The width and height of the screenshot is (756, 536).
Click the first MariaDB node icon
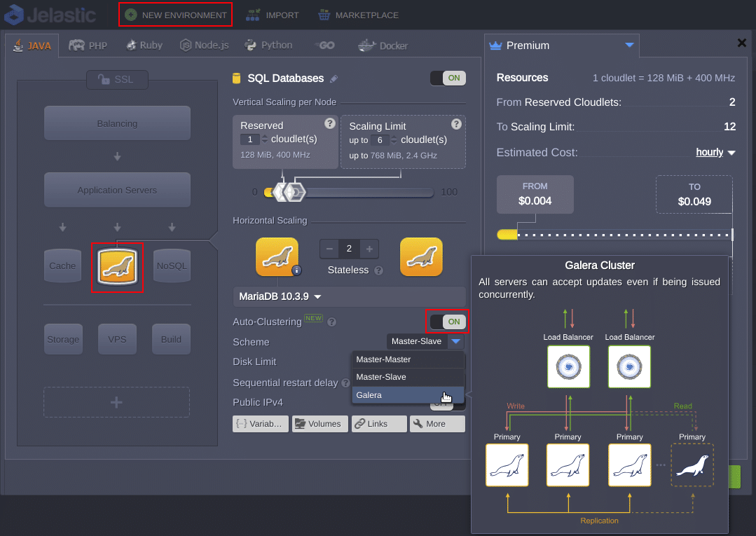(277, 257)
